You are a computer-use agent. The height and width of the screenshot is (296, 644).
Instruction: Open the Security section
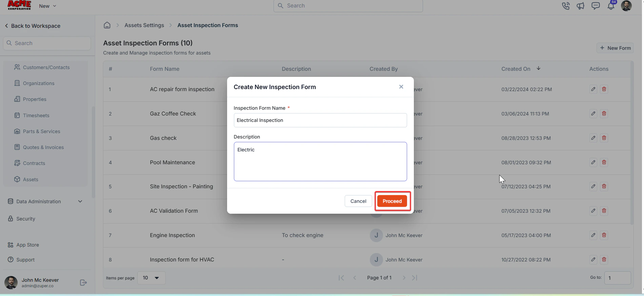pos(21,219)
